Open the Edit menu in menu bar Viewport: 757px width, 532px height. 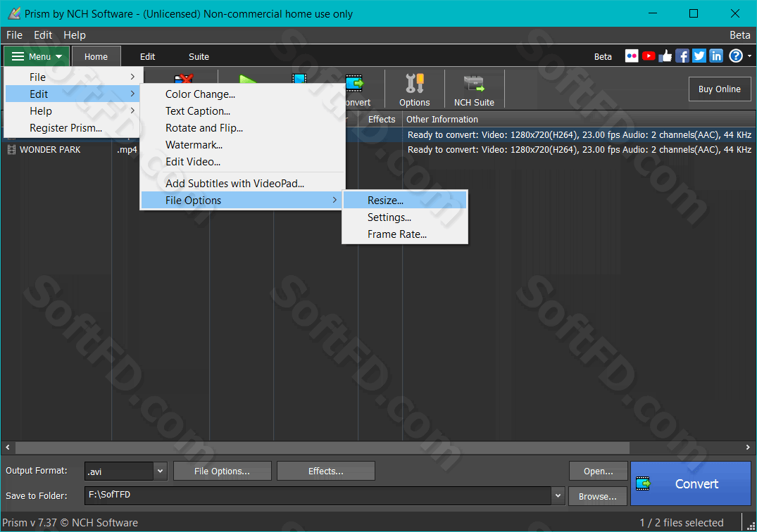[x=43, y=35]
